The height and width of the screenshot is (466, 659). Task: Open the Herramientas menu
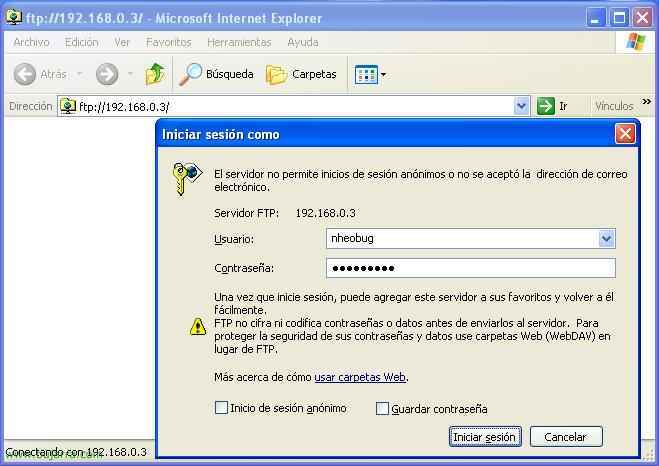click(x=239, y=42)
